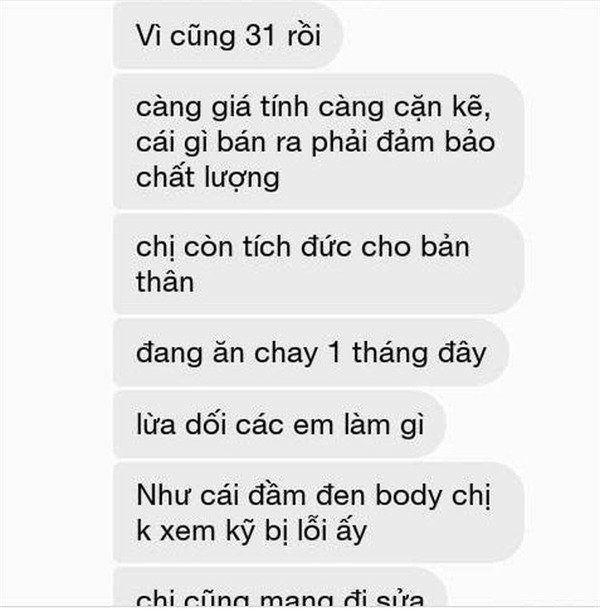Click the words "chất lượng" in the second bubble
The height and width of the screenshot is (609, 600).
pos(208,178)
